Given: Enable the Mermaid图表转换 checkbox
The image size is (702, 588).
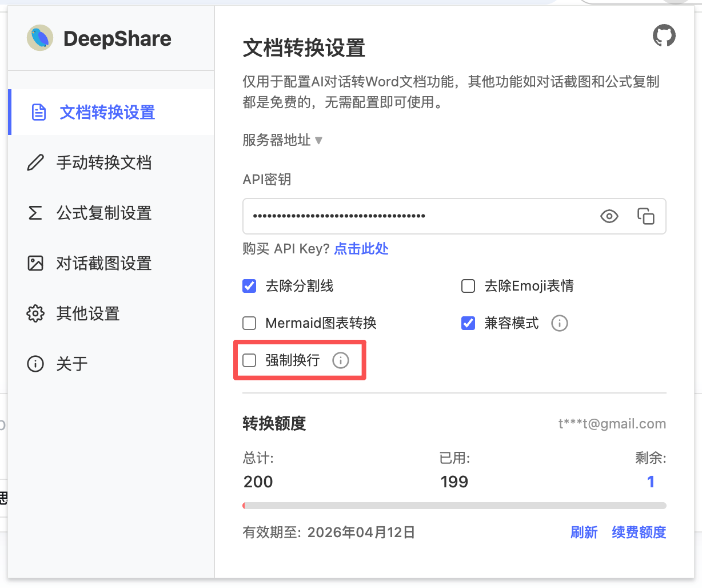Looking at the screenshot, I should pos(249,323).
